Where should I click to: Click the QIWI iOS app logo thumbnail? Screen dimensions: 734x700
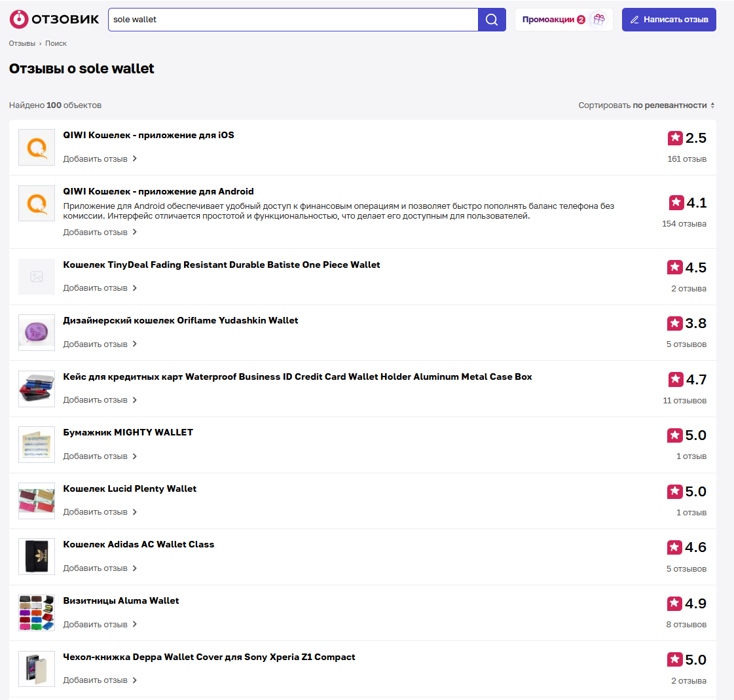click(37, 147)
